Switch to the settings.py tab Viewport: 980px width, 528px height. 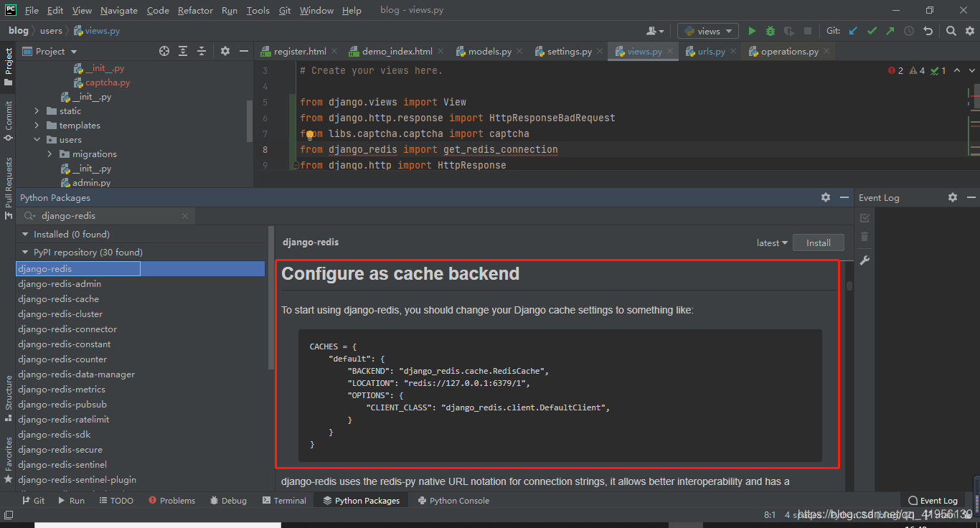(x=569, y=52)
